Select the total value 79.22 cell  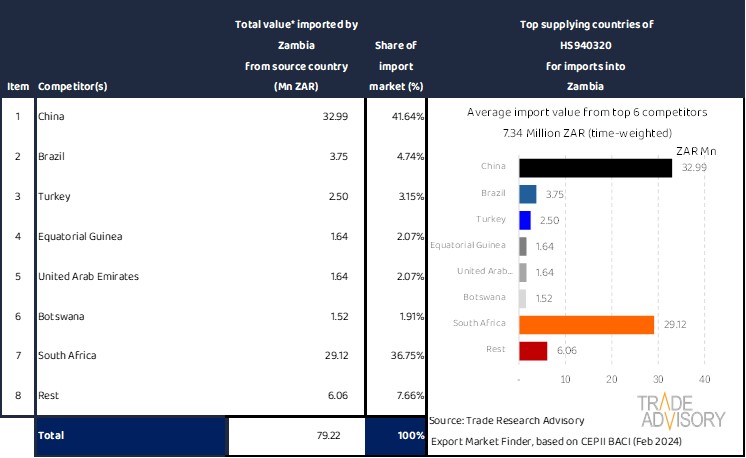pyautogui.click(x=295, y=436)
